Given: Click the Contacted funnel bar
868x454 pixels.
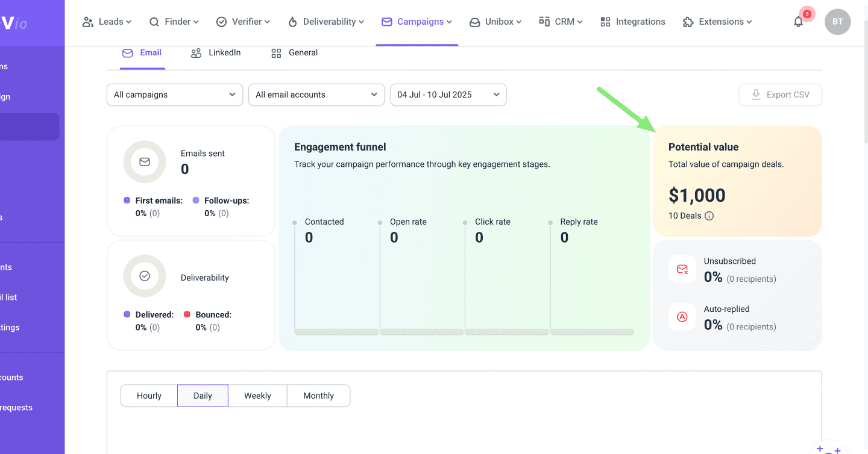Looking at the screenshot, I should pyautogui.click(x=336, y=331).
